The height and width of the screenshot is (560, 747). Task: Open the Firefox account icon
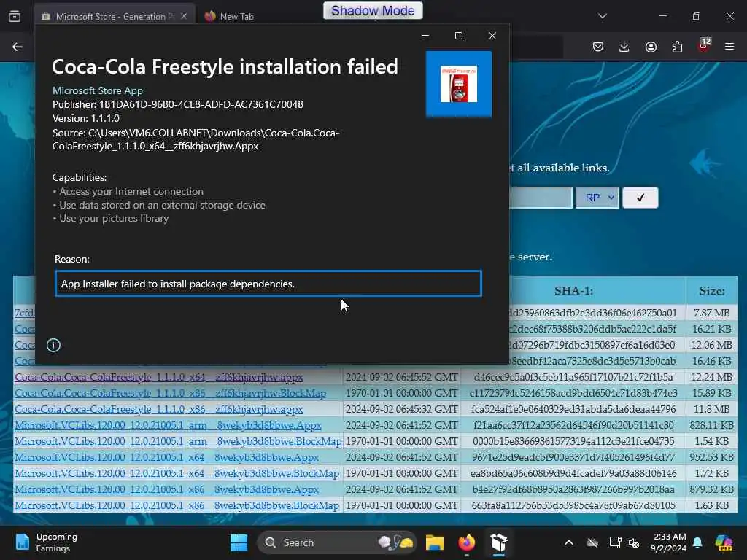pos(651,47)
